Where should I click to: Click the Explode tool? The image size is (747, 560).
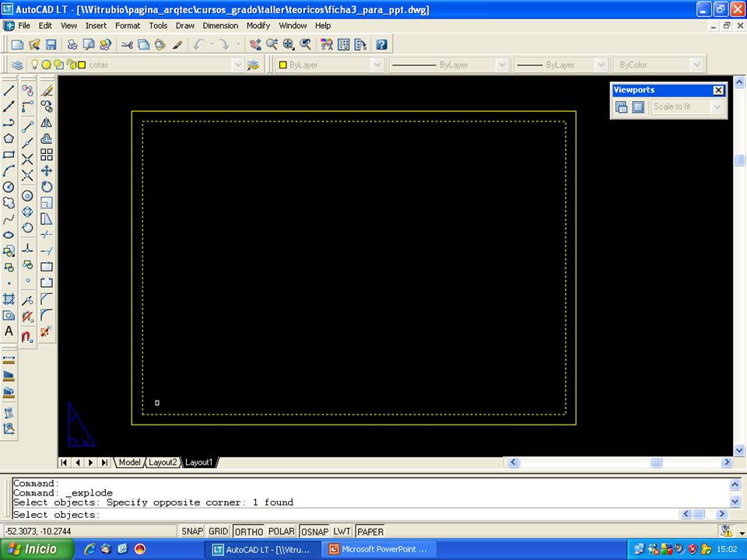[x=47, y=331]
